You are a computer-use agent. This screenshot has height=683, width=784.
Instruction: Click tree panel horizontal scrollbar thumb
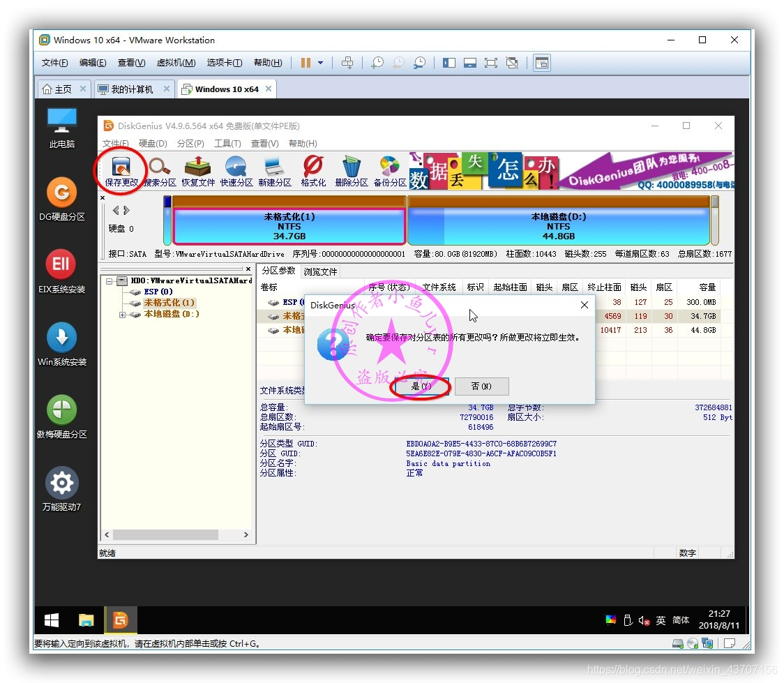point(165,534)
